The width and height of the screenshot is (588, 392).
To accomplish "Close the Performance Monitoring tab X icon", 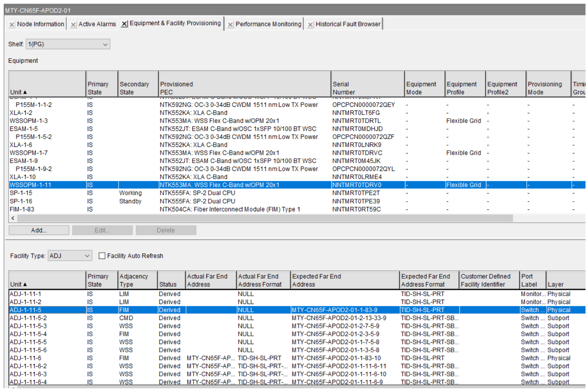I will [230, 24].
